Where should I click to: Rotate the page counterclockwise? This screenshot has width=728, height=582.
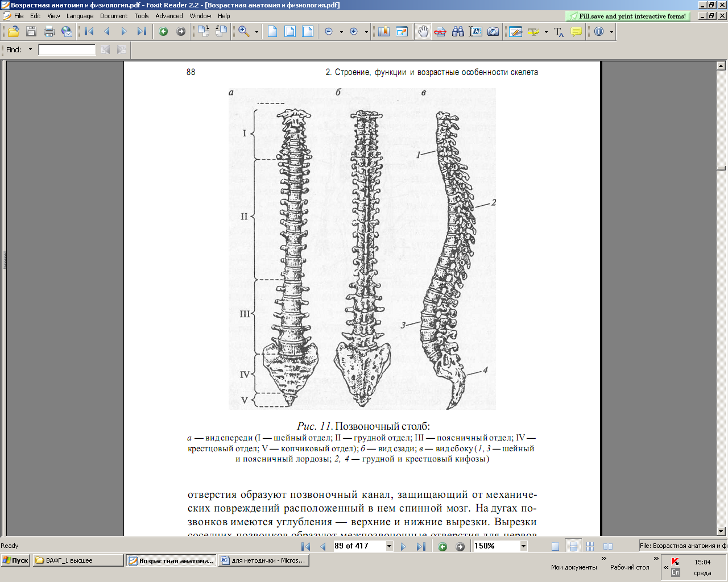[x=221, y=32]
